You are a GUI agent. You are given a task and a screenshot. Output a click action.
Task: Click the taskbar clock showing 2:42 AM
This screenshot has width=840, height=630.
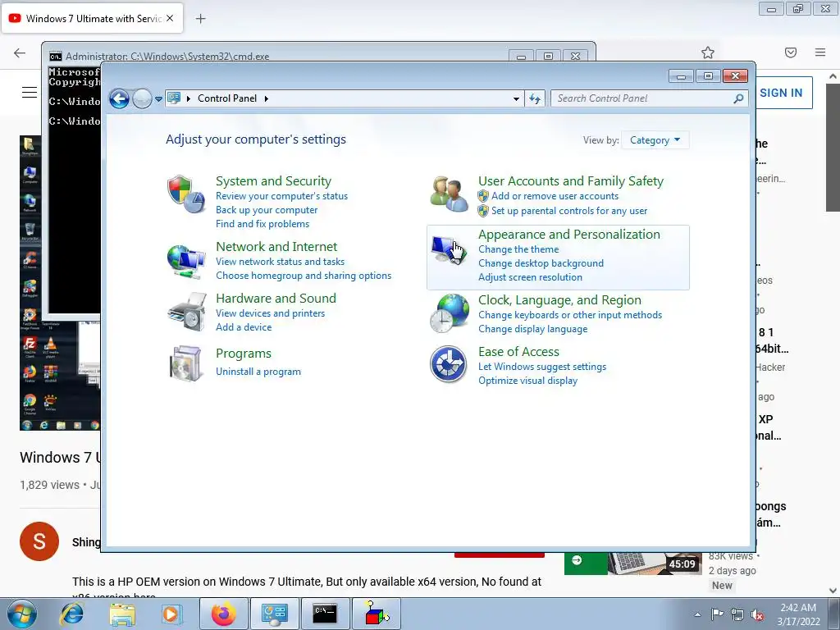798,614
